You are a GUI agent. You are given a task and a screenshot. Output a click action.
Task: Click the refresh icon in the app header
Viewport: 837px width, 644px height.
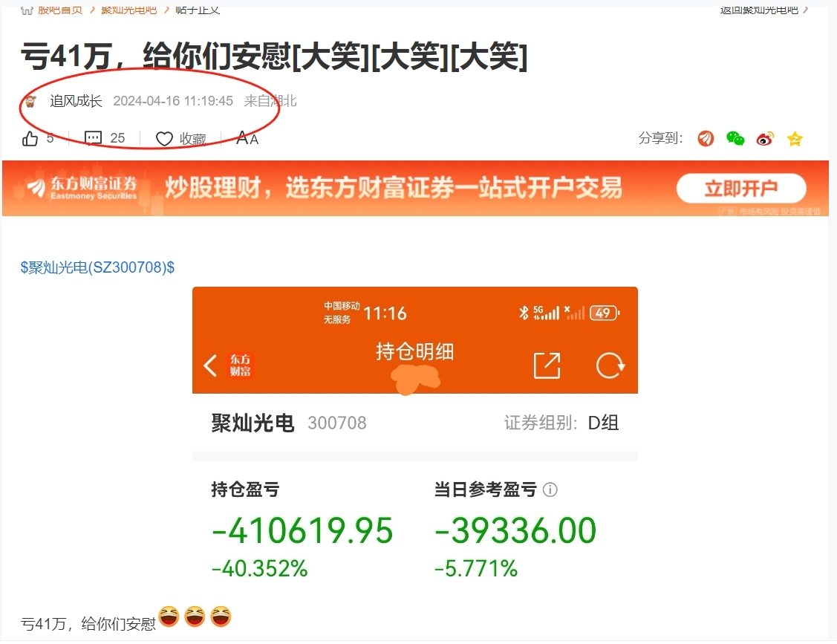pos(610,365)
